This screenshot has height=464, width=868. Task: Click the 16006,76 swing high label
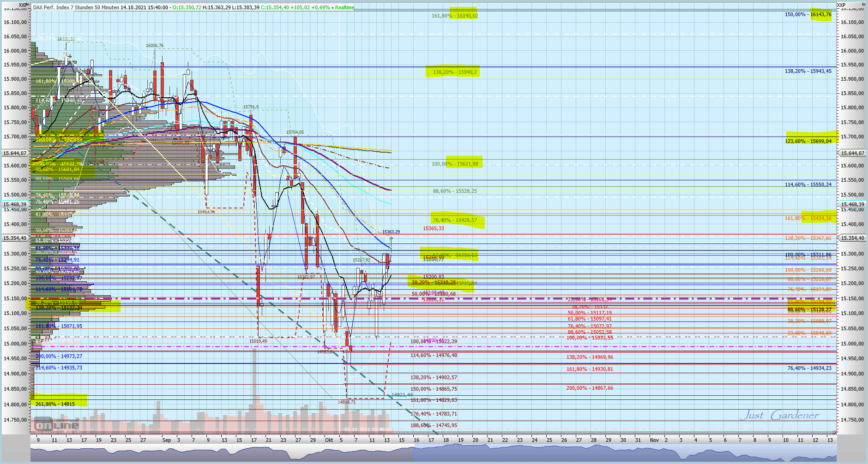155,46
